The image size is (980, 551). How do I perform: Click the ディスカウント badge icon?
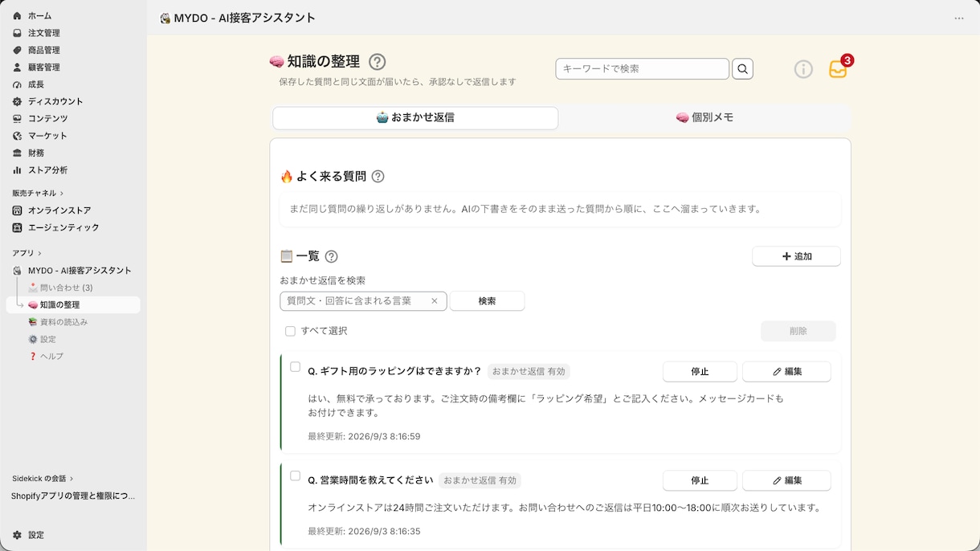(x=17, y=101)
